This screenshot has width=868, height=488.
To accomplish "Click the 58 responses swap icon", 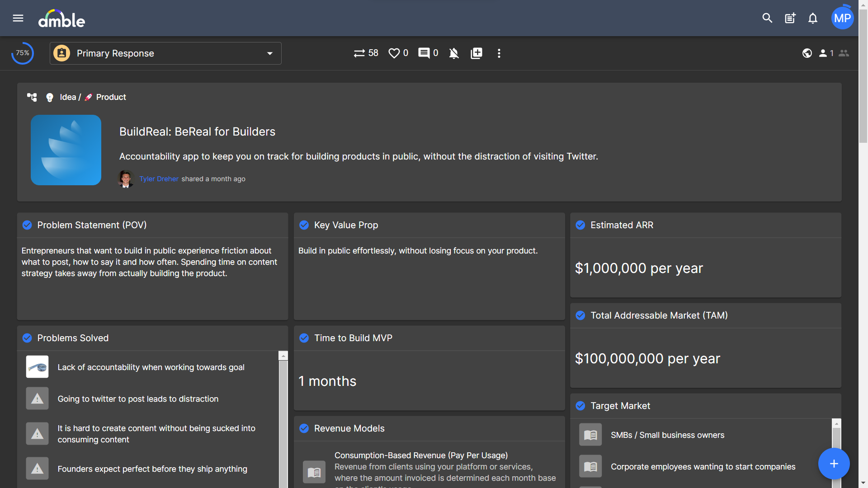I will coord(359,53).
